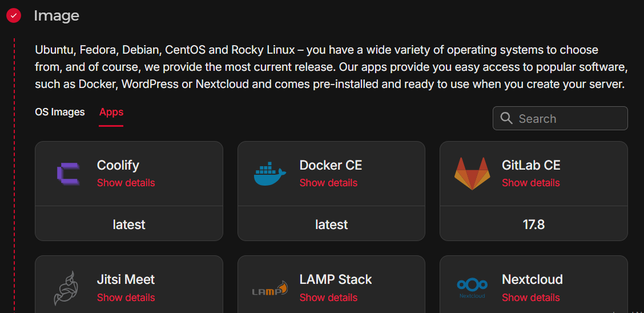The image size is (644, 313).
Task: Click the red checkmark step icon
Action: (x=14, y=15)
